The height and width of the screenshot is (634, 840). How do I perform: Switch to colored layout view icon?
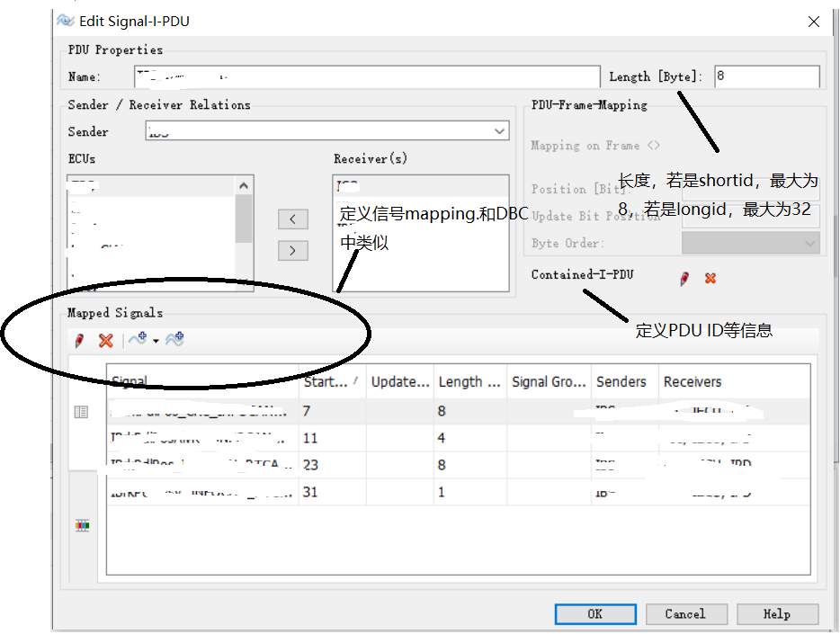pyautogui.click(x=82, y=525)
